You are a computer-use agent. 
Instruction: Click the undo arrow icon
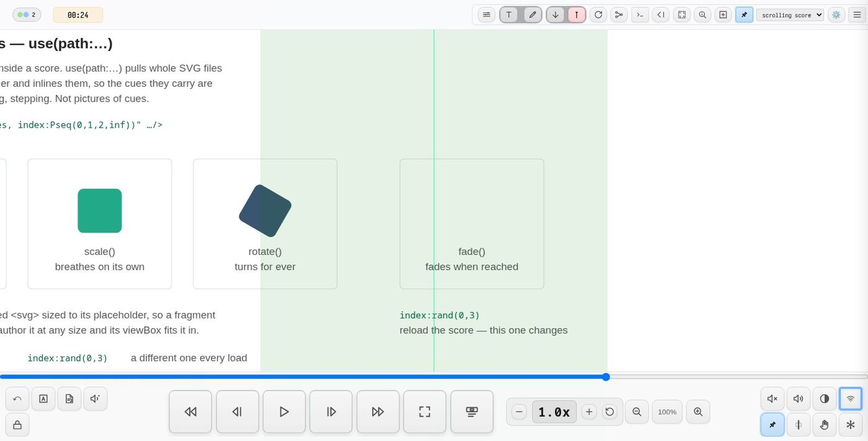pyautogui.click(x=17, y=399)
